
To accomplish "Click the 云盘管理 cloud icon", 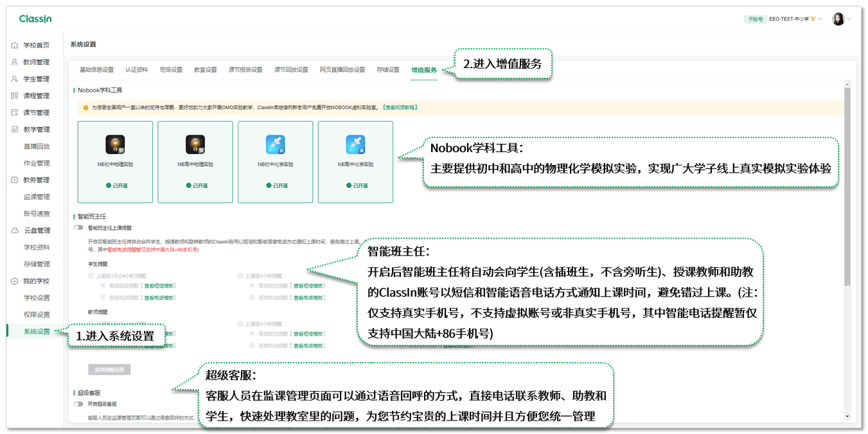I will (x=15, y=230).
